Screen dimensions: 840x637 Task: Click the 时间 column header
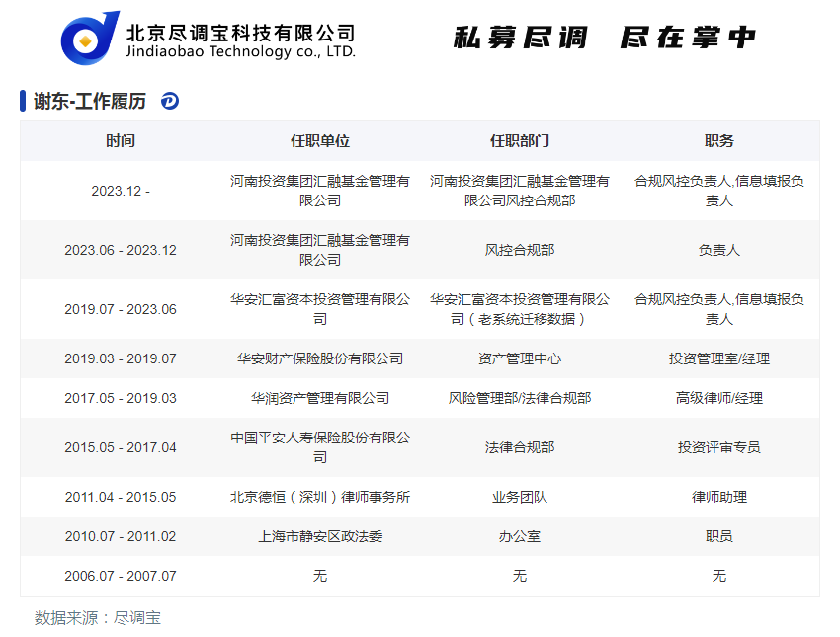point(121,141)
